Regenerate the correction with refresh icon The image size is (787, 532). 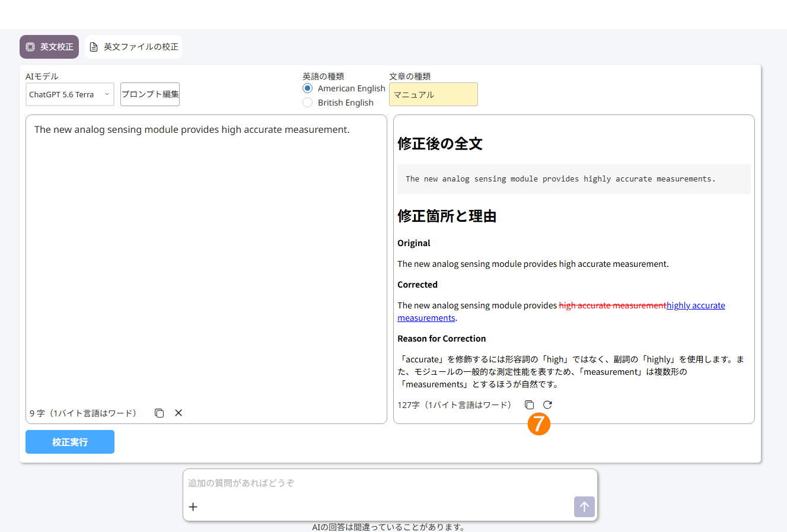click(547, 404)
